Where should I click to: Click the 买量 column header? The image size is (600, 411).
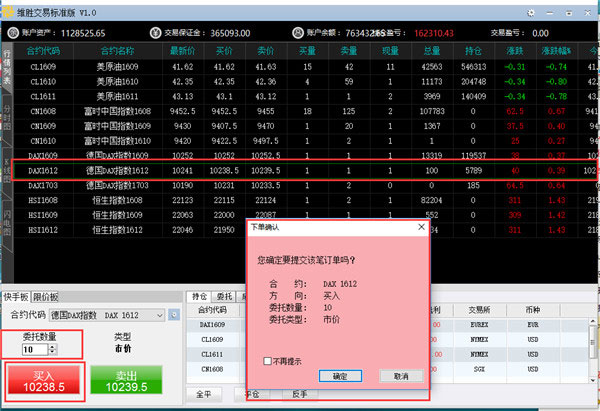click(307, 51)
